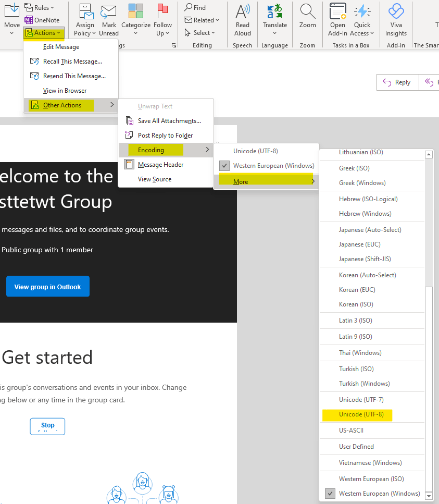This screenshot has height=504, width=439.
Task: Open the Translate tool
Action: 274,20
